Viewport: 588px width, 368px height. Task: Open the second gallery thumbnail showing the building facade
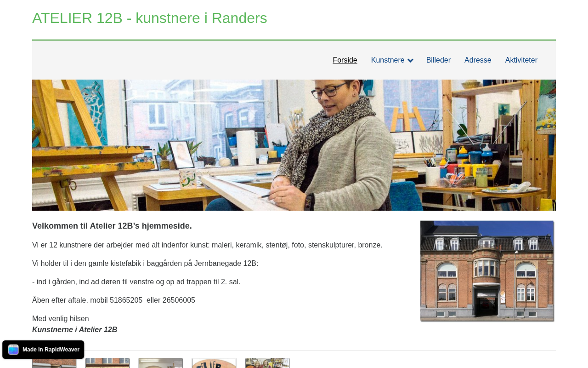coord(107,363)
